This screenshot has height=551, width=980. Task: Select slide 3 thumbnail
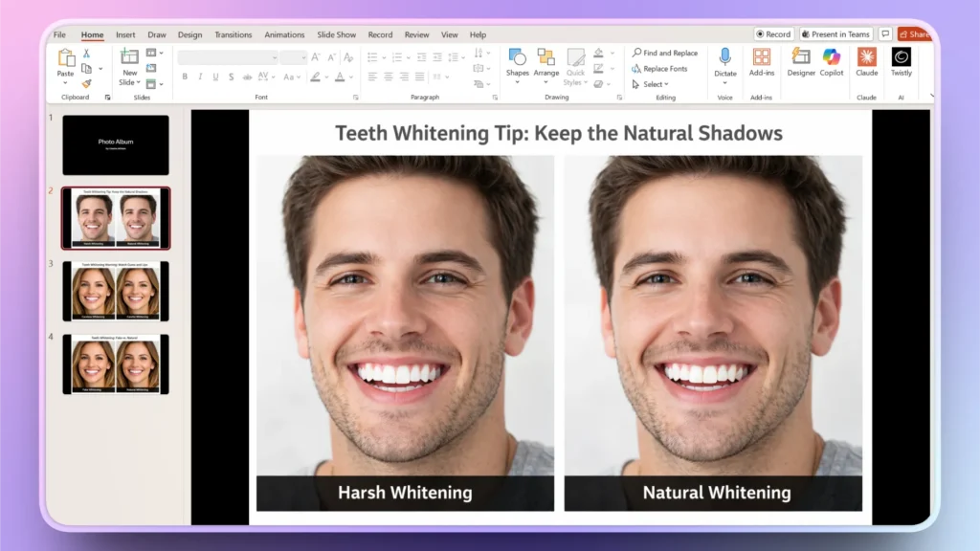tap(116, 291)
